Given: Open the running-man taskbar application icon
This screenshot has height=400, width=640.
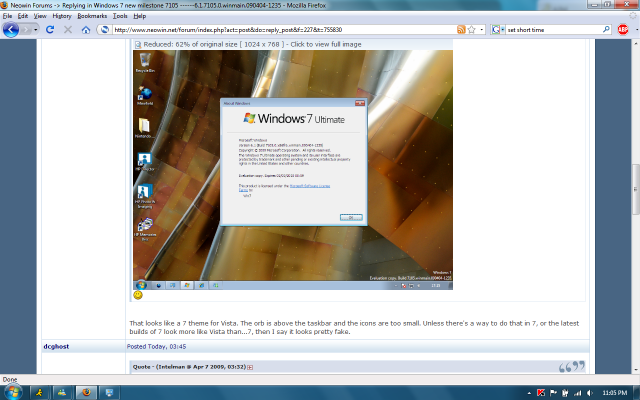Looking at the screenshot, I should point(40,393).
